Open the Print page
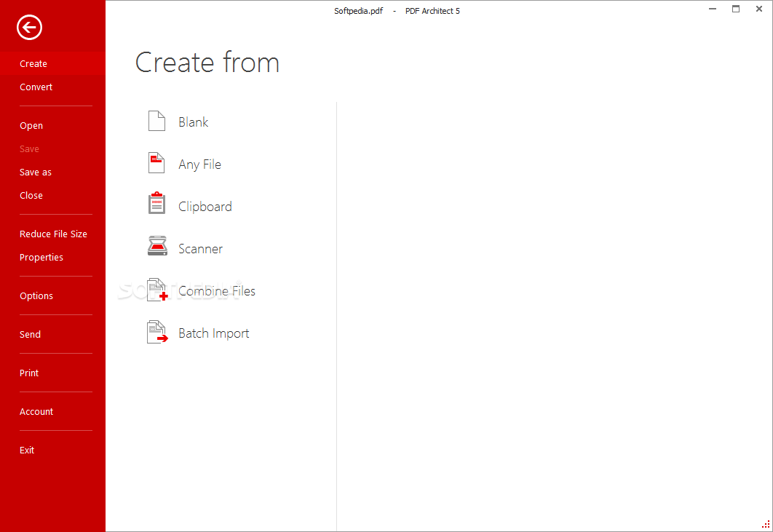Image resolution: width=773 pixels, height=532 pixels. [x=29, y=373]
